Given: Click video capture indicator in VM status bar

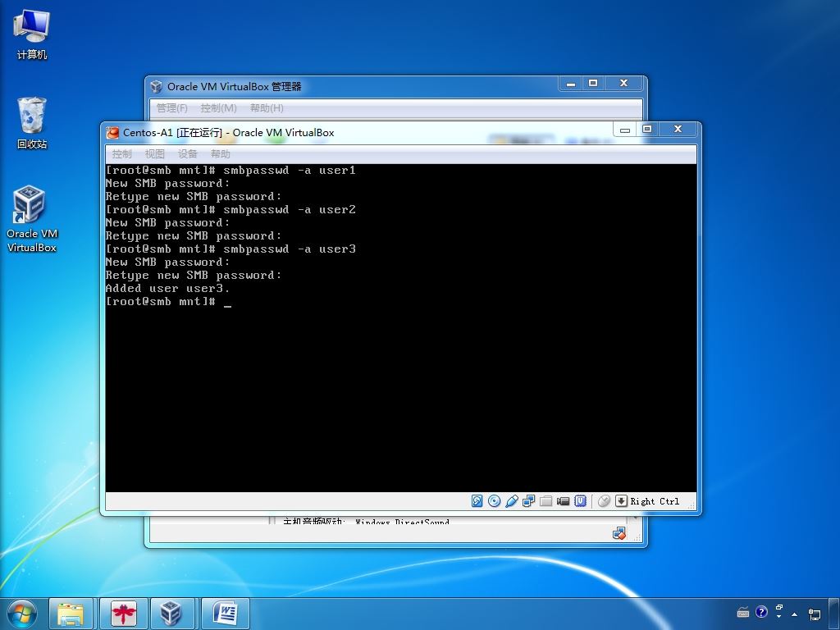Looking at the screenshot, I should tap(563, 501).
